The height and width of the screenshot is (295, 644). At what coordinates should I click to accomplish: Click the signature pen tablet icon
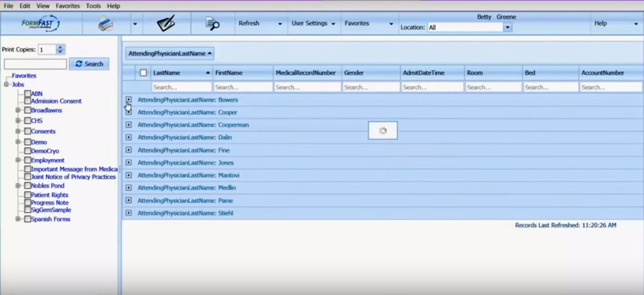pyautogui.click(x=166, y=24)
